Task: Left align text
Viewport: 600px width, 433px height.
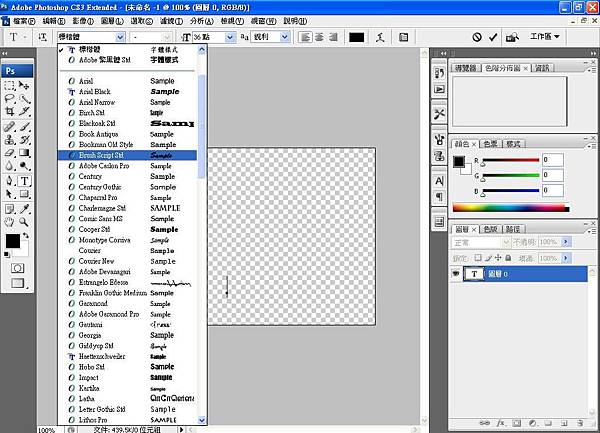Action: click(305, 37)
